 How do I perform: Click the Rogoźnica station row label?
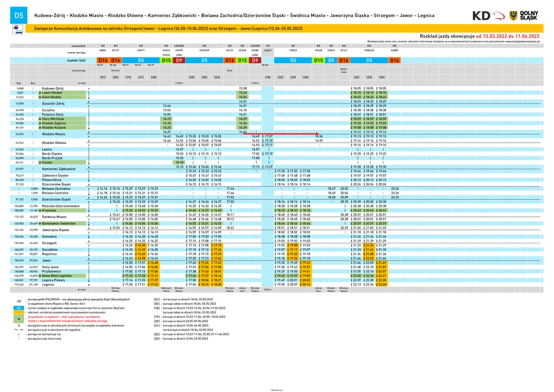click(50, 254)
